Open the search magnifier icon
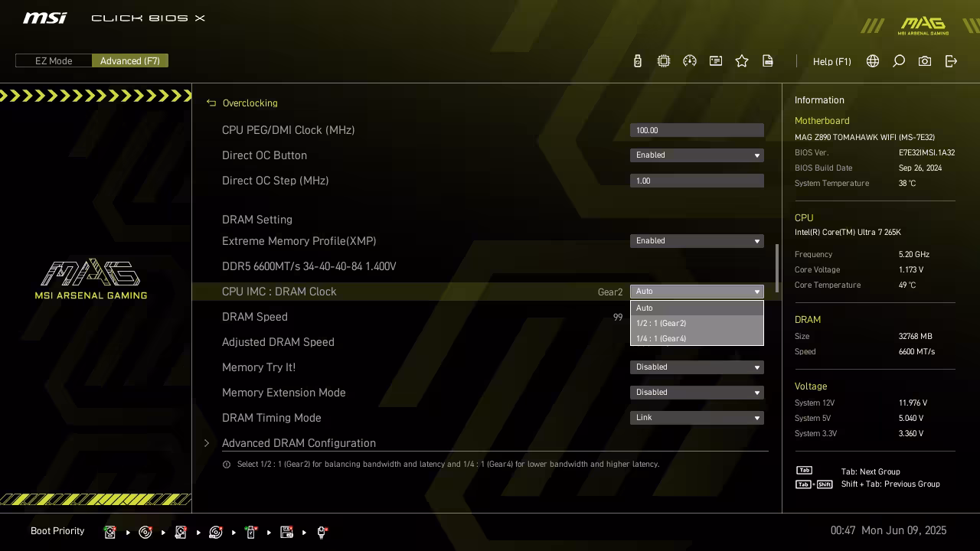 (899, 61)
